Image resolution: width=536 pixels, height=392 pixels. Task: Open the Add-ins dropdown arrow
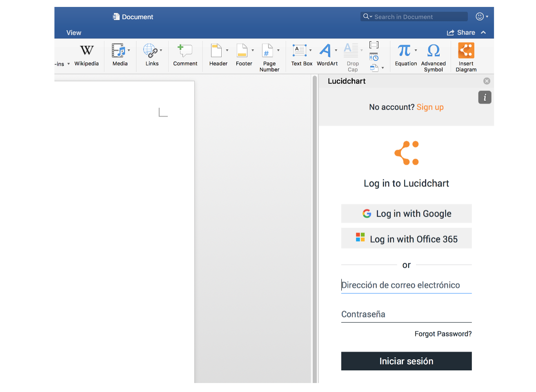click(x=69, y=64)
